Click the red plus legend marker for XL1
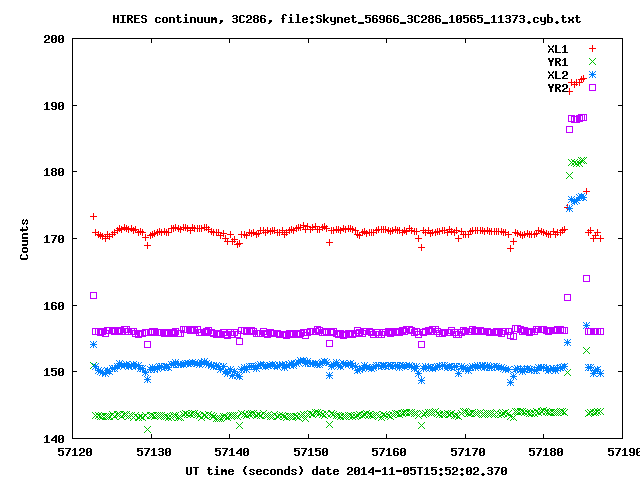 pos(592,49)
